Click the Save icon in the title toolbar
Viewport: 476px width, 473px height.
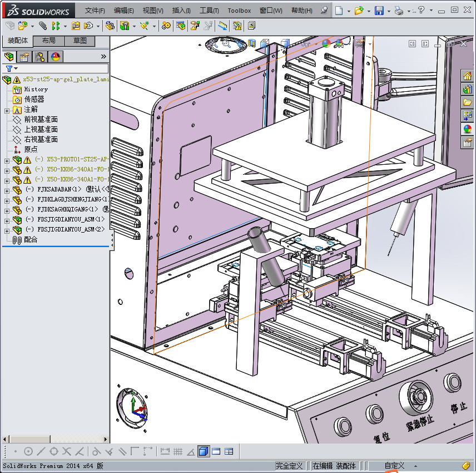(379, 10)
